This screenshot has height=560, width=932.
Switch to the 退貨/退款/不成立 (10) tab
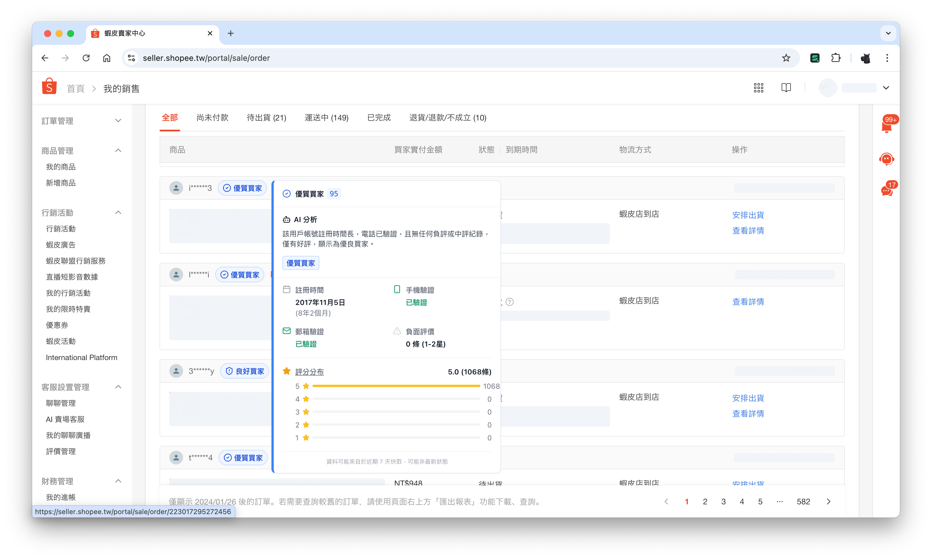pos(448,118)
